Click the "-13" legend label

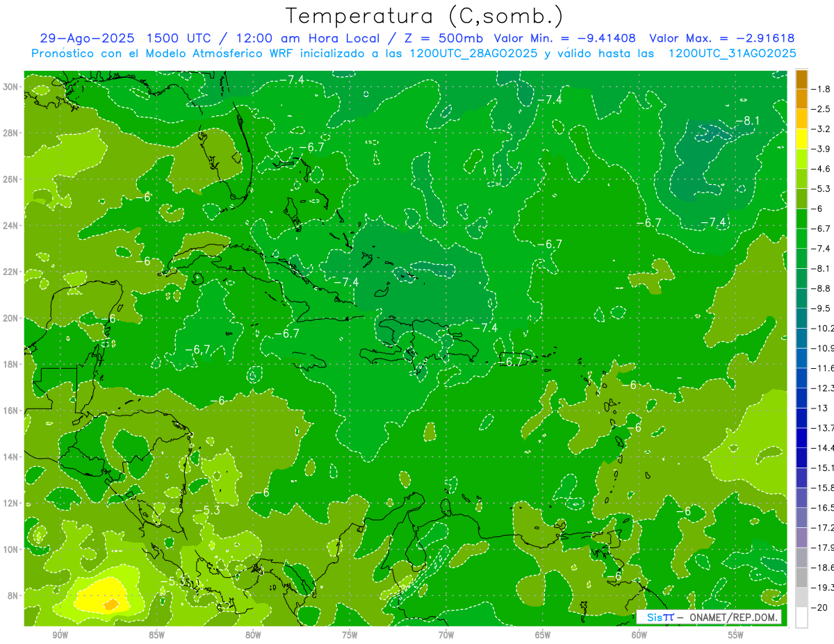819,408
